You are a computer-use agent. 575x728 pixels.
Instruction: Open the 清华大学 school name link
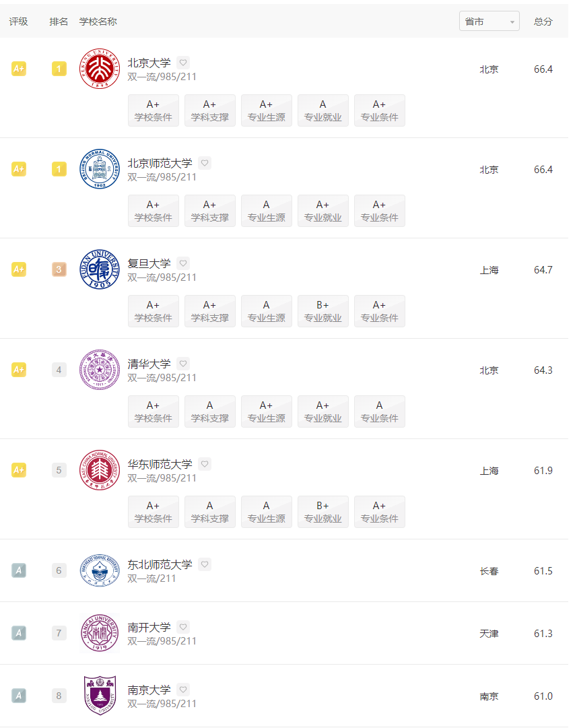click(149, 364)
